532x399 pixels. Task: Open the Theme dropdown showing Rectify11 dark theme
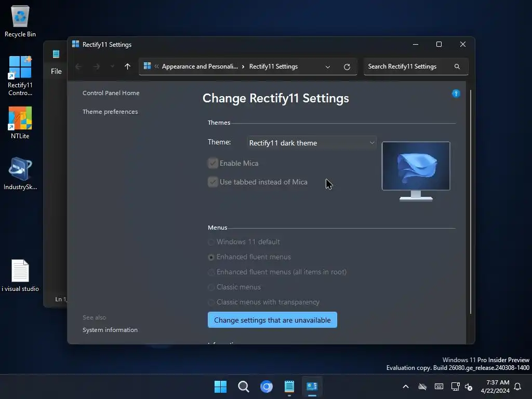coord(312,143)
